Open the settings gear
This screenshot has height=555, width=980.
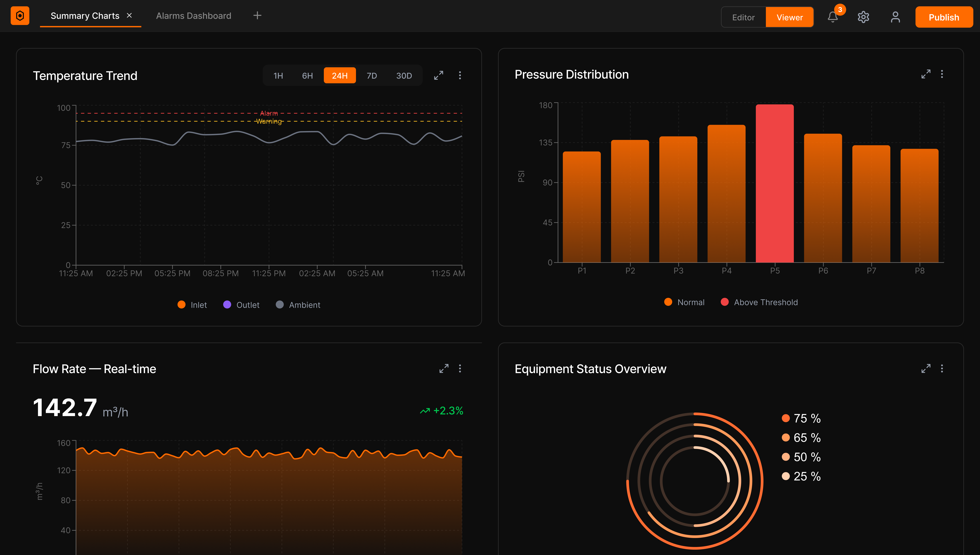[863, 17]
